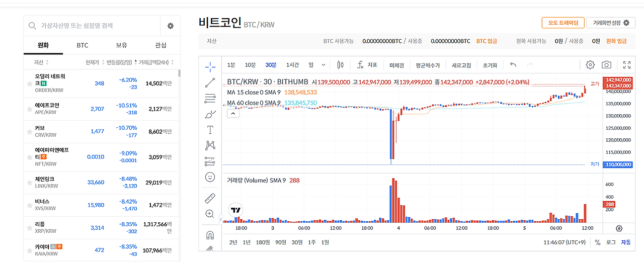Screen dimensions: 644x267
Task: Open the chart patterns tool
Action: click(x=210, y=145)
